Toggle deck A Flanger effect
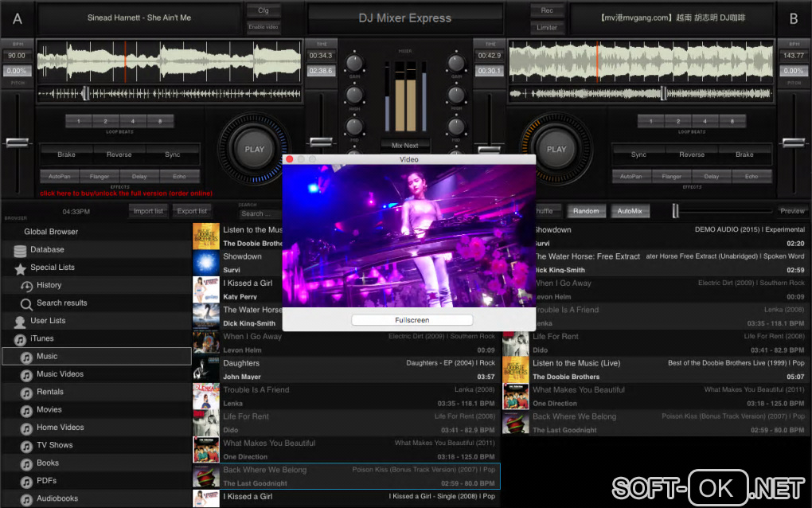The height and width of the screenshot is (508, 812). pyautogui.click(x=100, y=177)
